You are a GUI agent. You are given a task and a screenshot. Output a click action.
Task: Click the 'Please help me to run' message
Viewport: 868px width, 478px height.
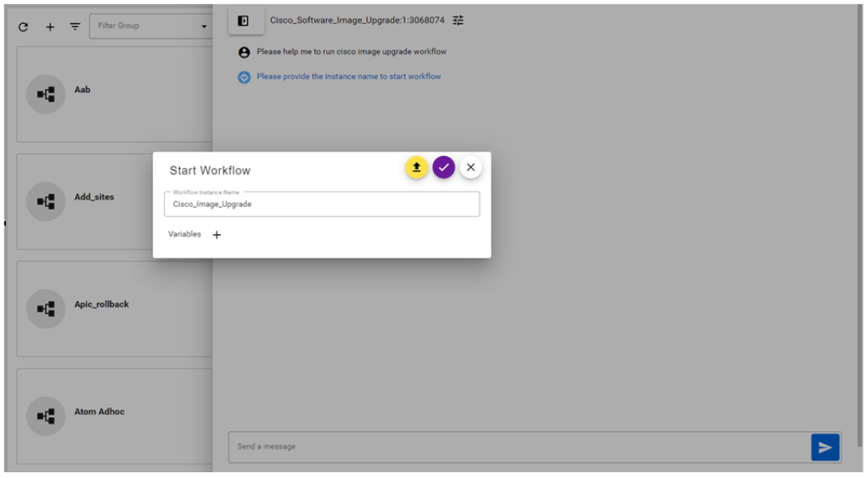351,51
